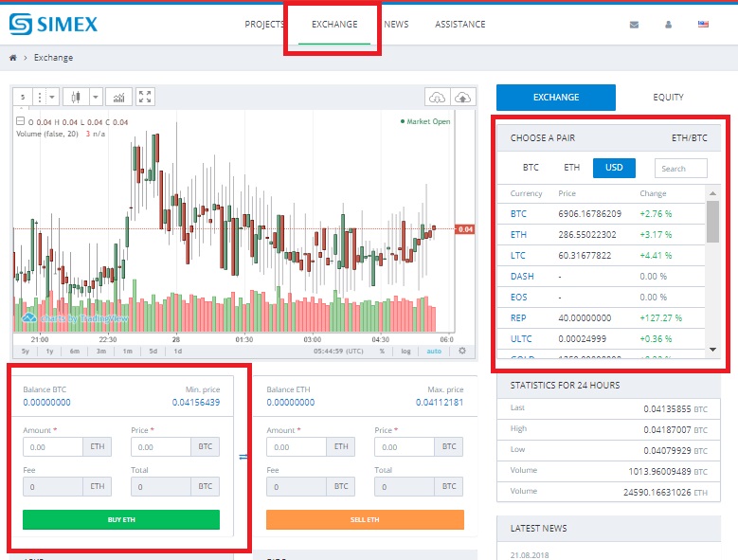Viewport: 738px width, 560px height.
Task: Set chart range to 1m
Action: [x=127, y=351]
